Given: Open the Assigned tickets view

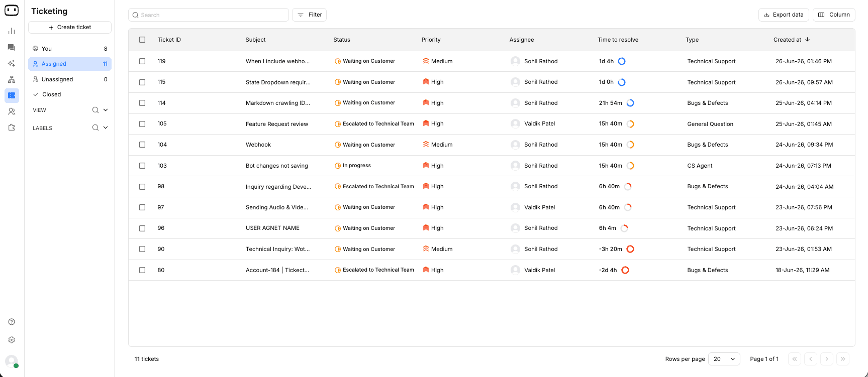Looking at the screenshot, I should (x=70, y=64).
